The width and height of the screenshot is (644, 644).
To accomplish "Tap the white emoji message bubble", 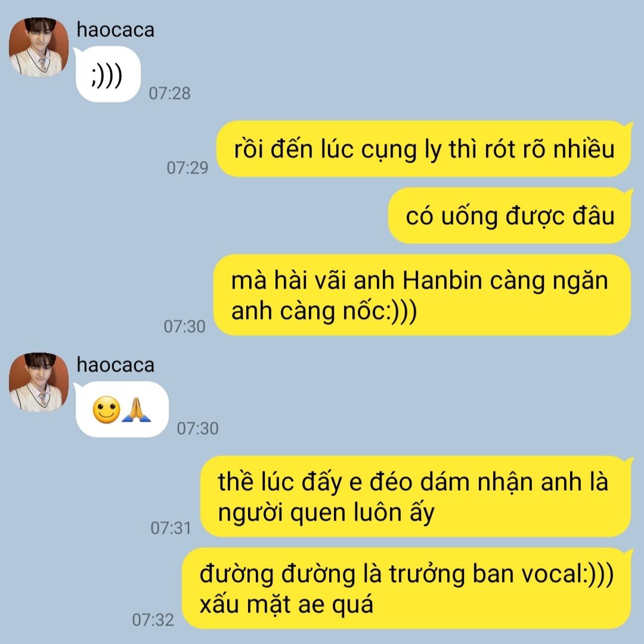I will tap(122, 410).
